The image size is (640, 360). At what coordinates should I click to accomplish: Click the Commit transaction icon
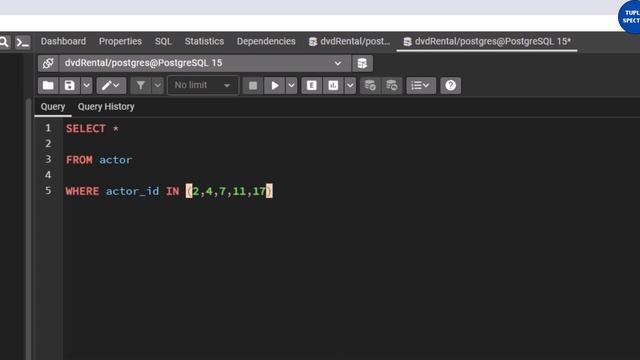pos(370,85)
